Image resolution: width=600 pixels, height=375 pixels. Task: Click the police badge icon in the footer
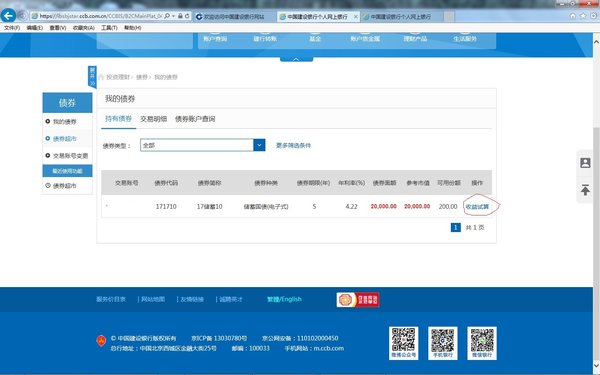pyautogui.click(x=101, y=341)
